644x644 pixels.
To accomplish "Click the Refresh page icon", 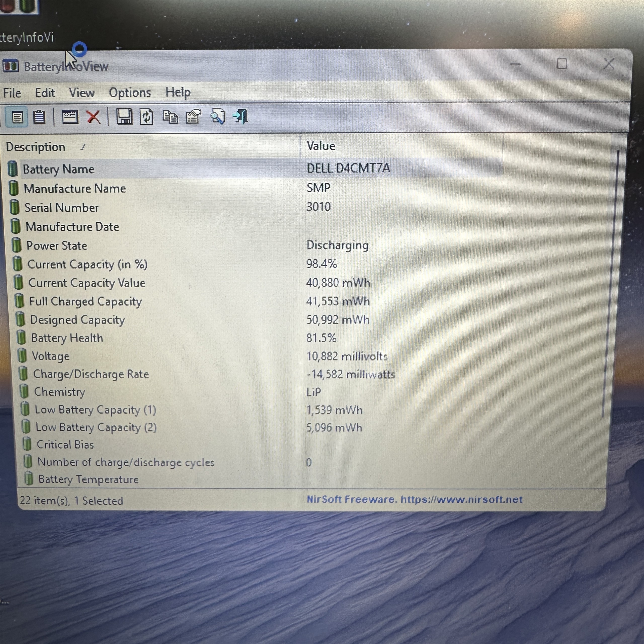I will [147, 117].
